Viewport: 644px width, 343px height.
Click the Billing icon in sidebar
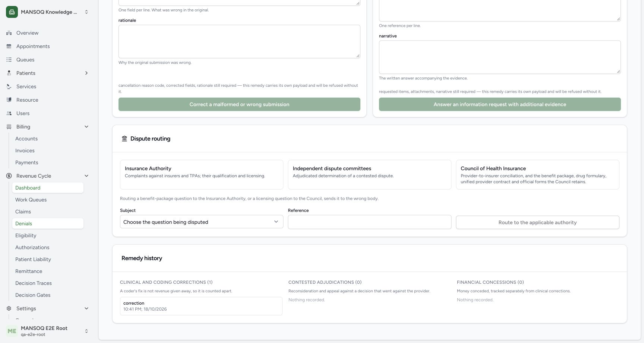[x=9, y=127]
